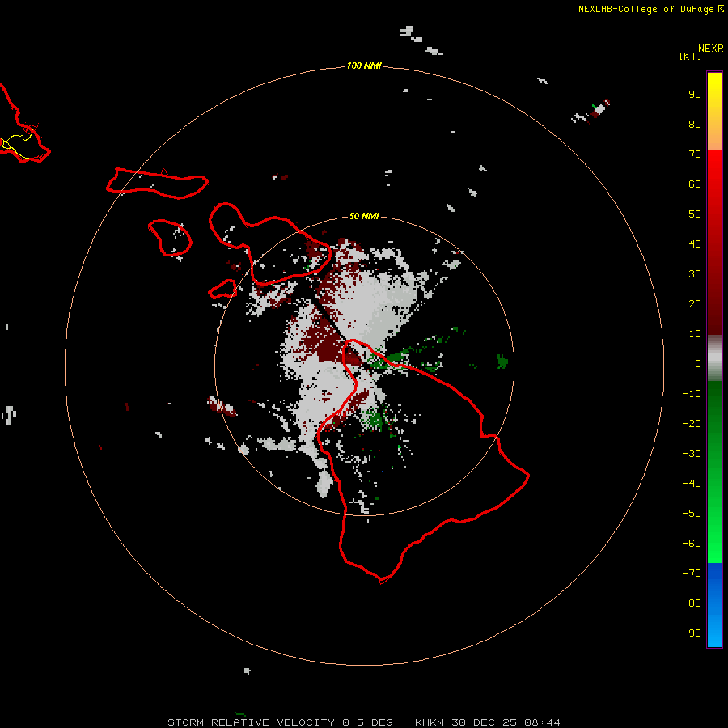Image resolution: width=728 pixels, height=728 pixels.
Task: Click the 50 value on the velocity scale
Action: pyautogui.click(x=695, y=214)
